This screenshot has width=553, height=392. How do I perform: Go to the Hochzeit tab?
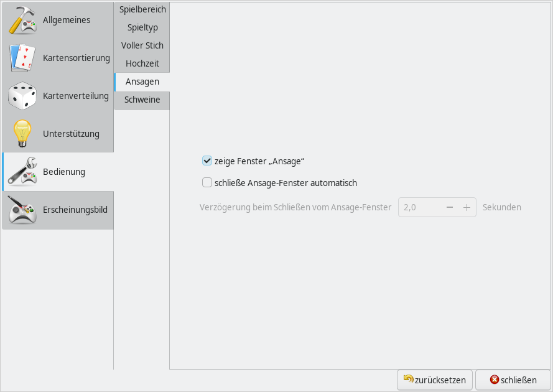pyautogui.click(x=142, y=63)
